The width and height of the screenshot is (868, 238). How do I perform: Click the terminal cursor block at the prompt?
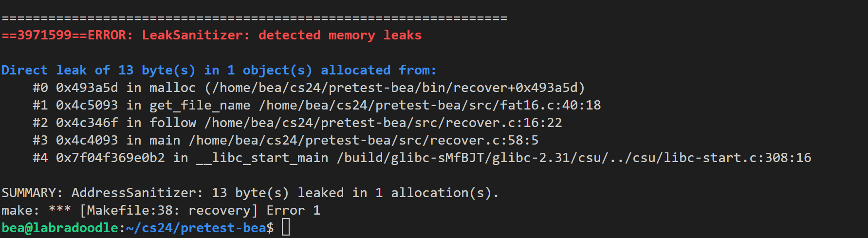pos(286,227)
